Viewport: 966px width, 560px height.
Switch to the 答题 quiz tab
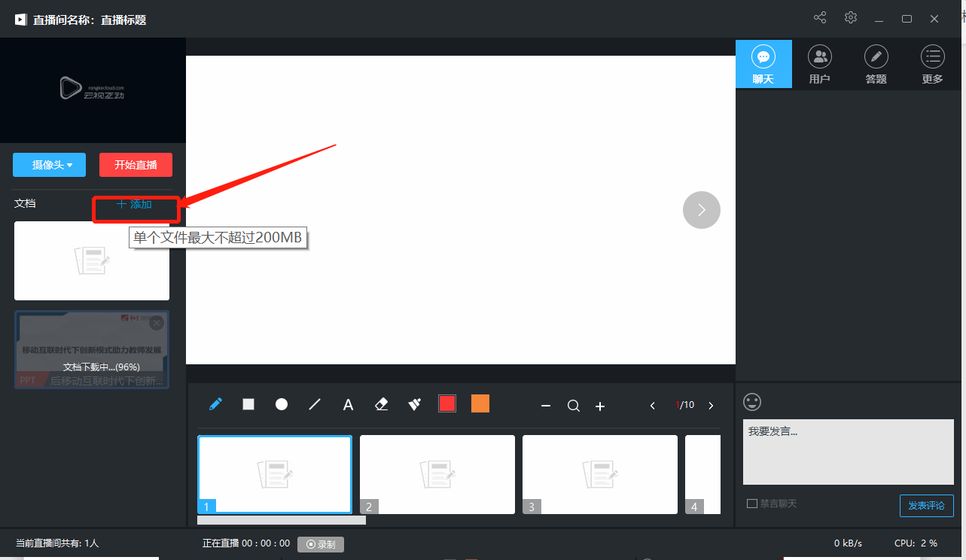876,64
